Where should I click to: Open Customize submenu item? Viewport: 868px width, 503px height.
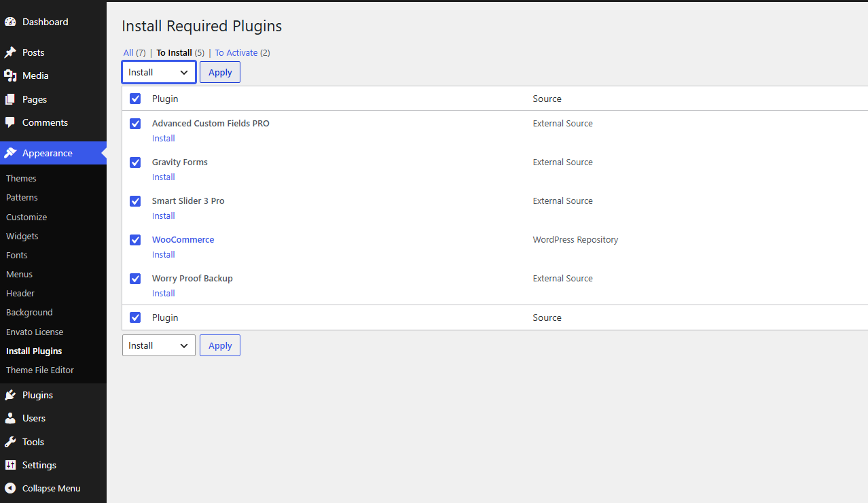(26, 217)
